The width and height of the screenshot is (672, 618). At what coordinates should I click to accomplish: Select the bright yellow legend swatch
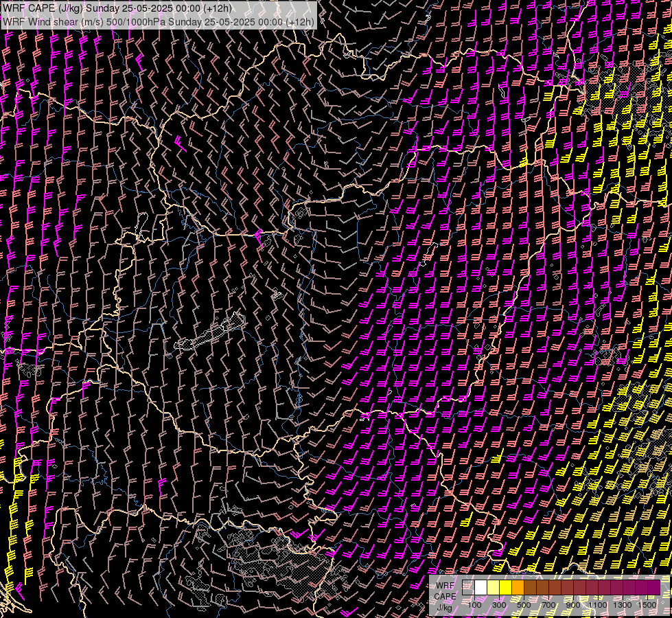(506, 587)
